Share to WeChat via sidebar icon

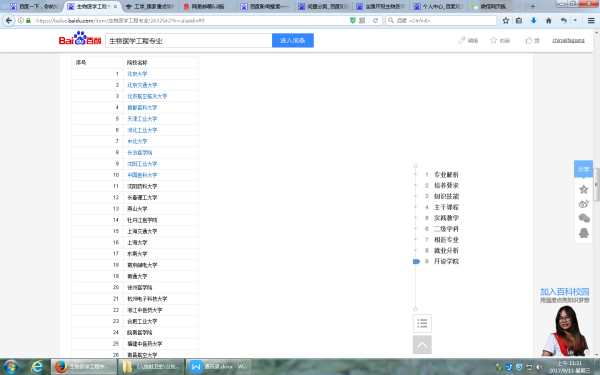point(584,218)
